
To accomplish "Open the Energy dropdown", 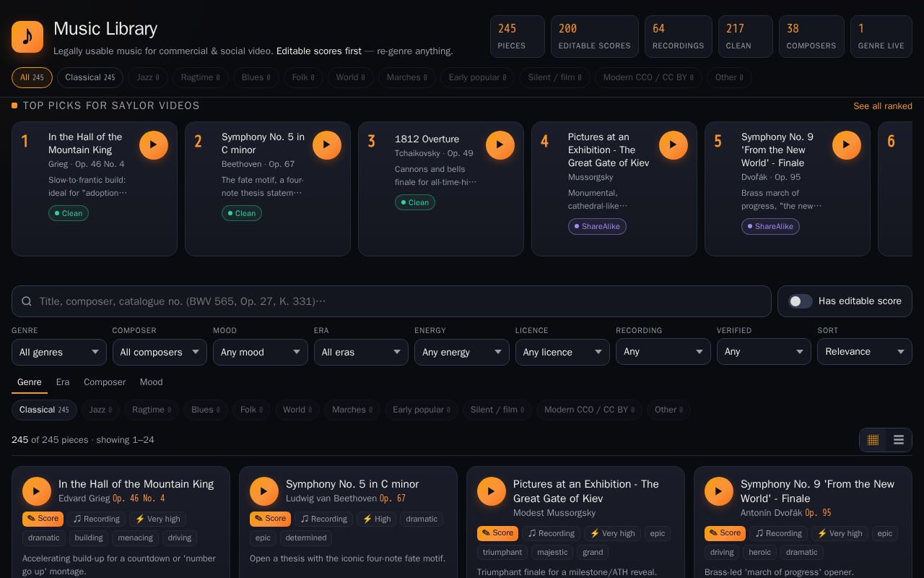I will tap(462, 352).
